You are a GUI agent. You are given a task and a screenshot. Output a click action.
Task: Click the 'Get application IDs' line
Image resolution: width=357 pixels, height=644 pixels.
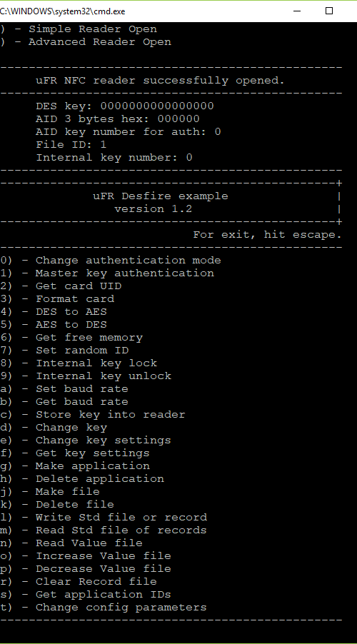pyautogui.click(x=86, y=594)
